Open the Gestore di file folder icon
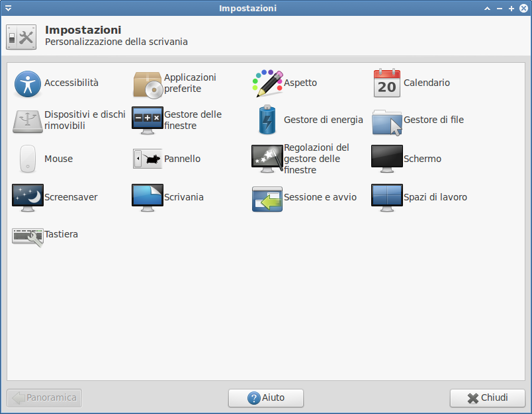 click(387, 122)
